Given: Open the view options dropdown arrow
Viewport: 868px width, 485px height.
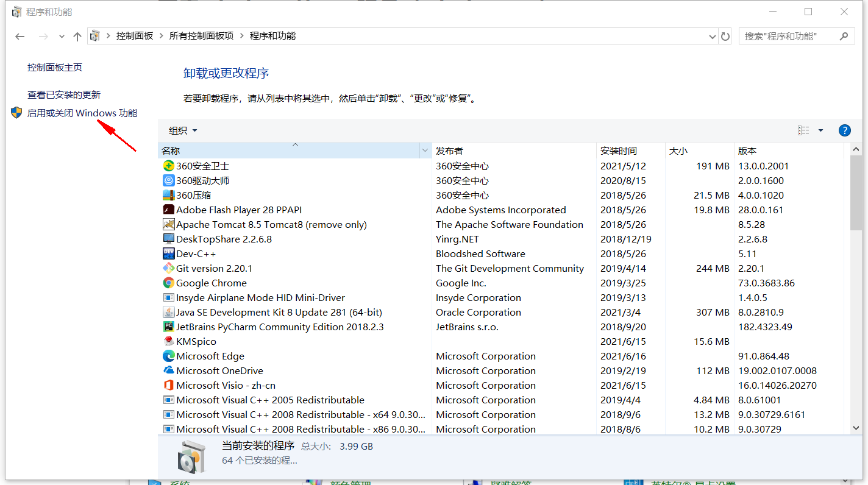Looking at the screenshot, I should pyautogui.click(x=820, y=130).
